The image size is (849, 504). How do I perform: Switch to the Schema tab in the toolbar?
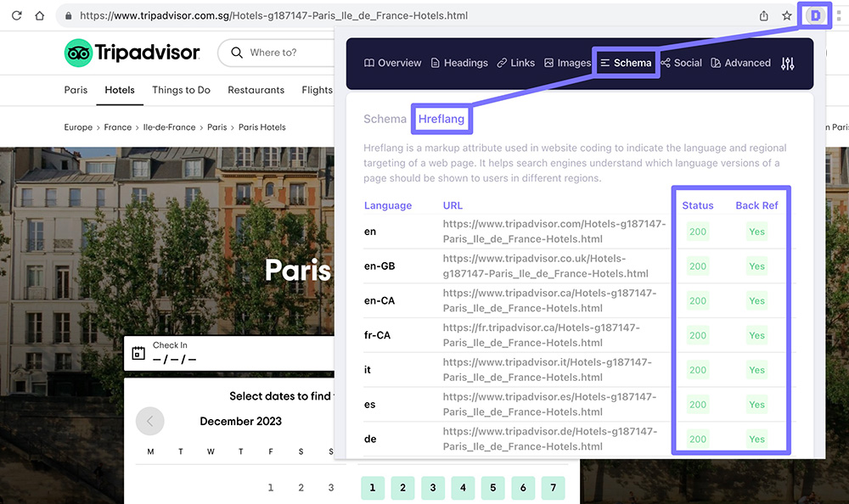pos(626,63)
